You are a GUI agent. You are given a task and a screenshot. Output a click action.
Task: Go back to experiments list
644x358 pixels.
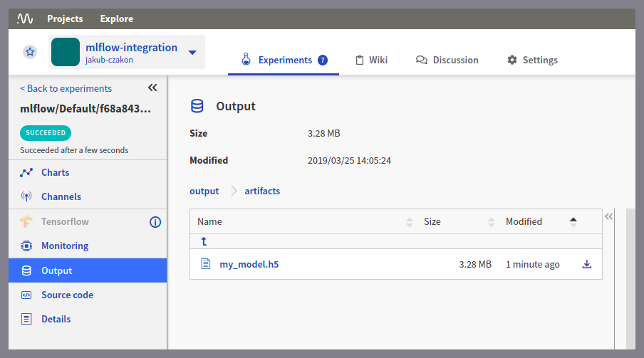tap(66, 88)
